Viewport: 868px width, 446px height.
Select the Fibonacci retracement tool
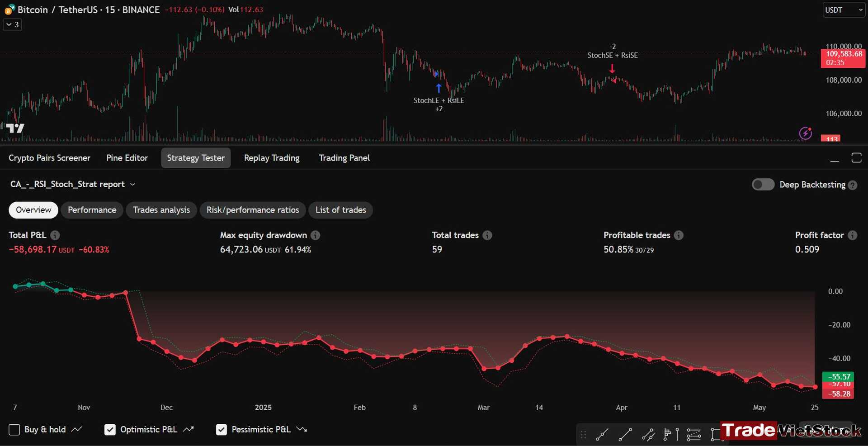coord(693,435)
